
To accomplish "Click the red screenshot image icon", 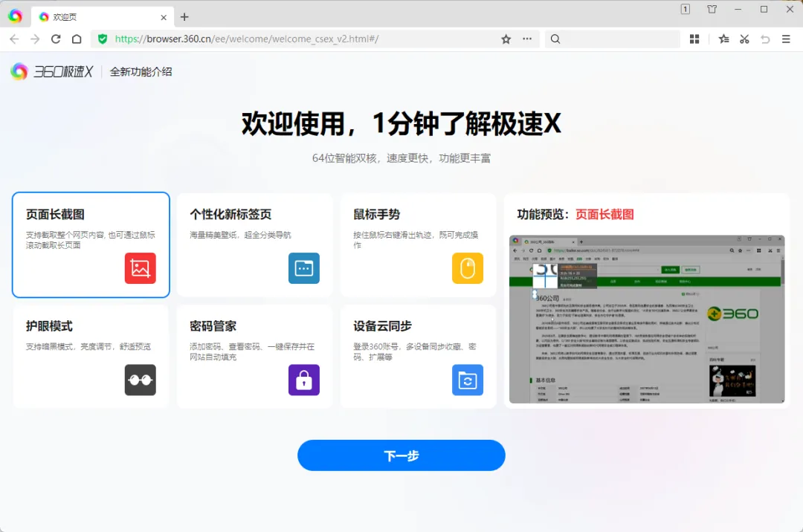I will coord(141,268).
